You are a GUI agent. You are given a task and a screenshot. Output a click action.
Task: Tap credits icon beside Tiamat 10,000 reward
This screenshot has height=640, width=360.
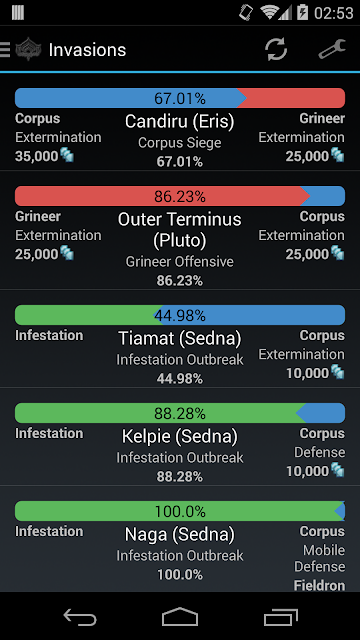click(x=337, y=372)
